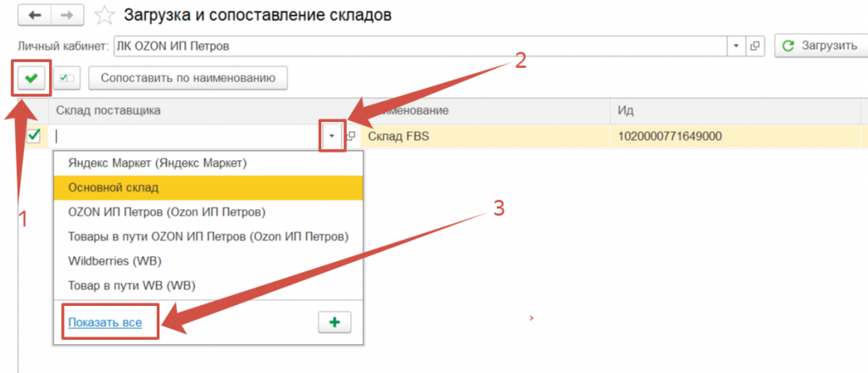
Task: Click the uncheck-all rows toolbar icon
Action: tap(67, 79)
